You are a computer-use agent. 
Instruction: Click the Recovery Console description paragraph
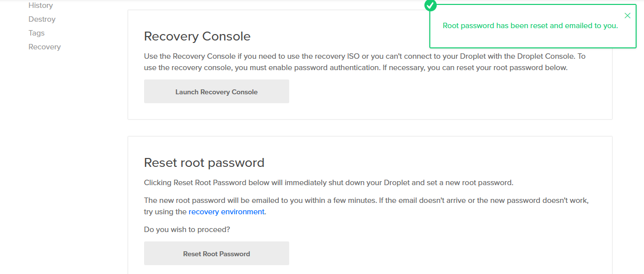[364, 62]
